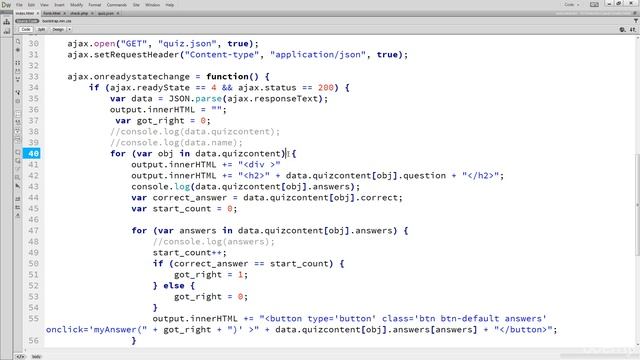The width and height of the screenshot is (640, 360).
Task: Switch to the form.html document tab
Action: pyautogui.click(x=52, y=13)
